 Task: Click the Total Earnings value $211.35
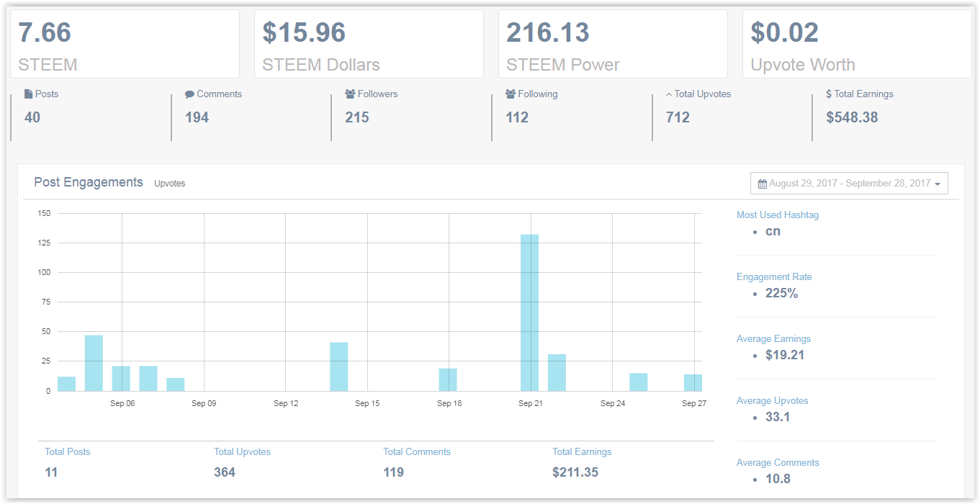pyautogui.click(x=575, y=472)
